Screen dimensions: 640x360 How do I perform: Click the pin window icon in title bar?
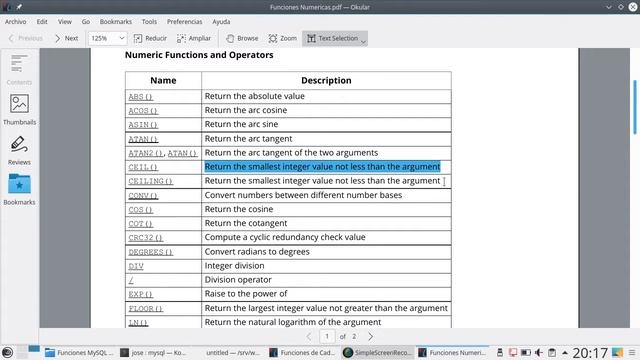19,7
